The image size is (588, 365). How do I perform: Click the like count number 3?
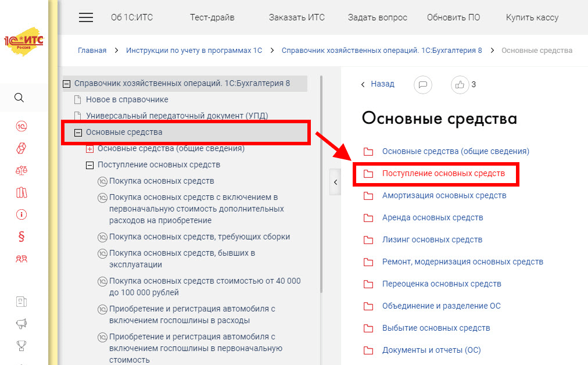point(474,85)
